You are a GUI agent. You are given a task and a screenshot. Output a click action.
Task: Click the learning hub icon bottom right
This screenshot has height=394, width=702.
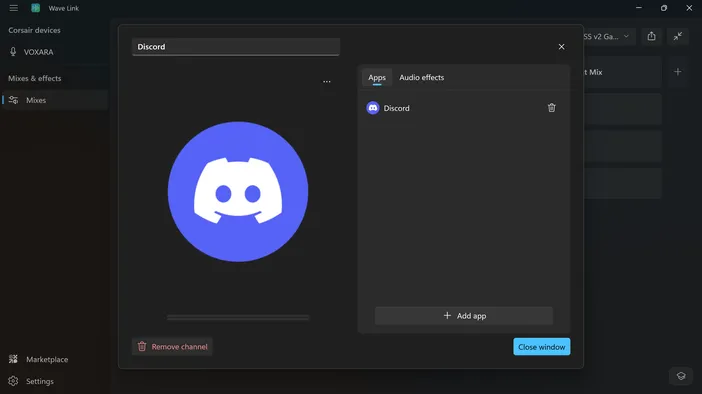pyautogui.click(x=681, y=376)
